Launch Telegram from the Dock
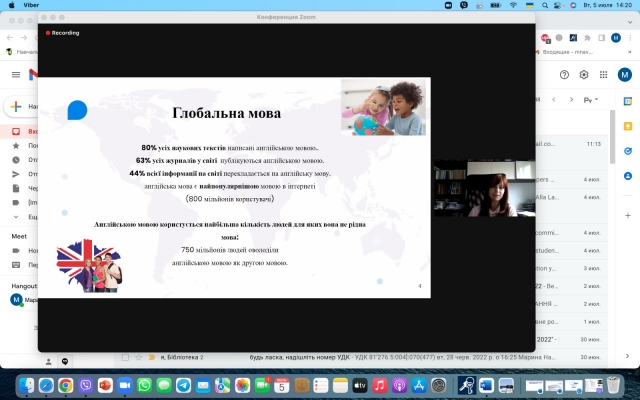The height and width of the screenshot is (400, 640). pos(183,385)
